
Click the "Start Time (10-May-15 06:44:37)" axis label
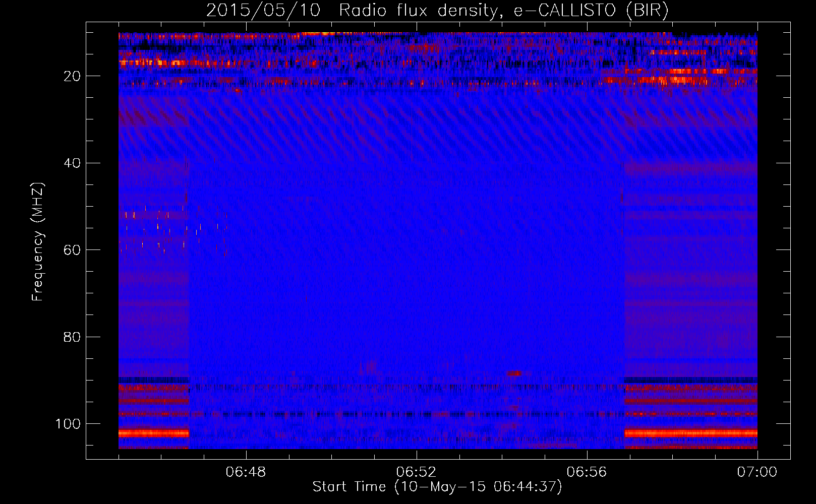[437, 487]
